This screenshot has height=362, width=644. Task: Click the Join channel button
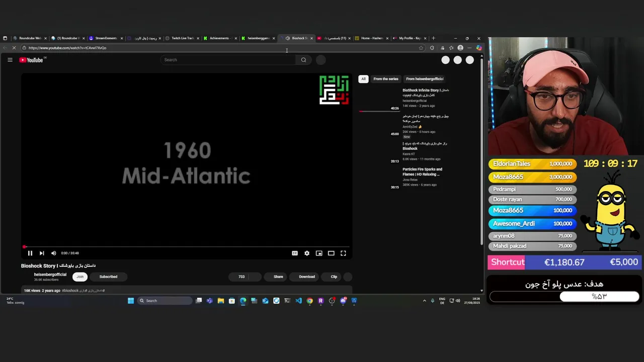pyautogui.click(x=80, y=277)
